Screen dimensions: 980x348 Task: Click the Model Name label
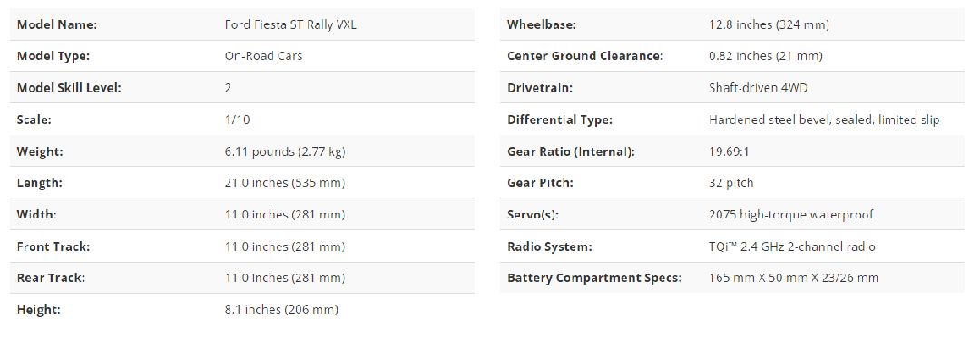click(57, 25)
